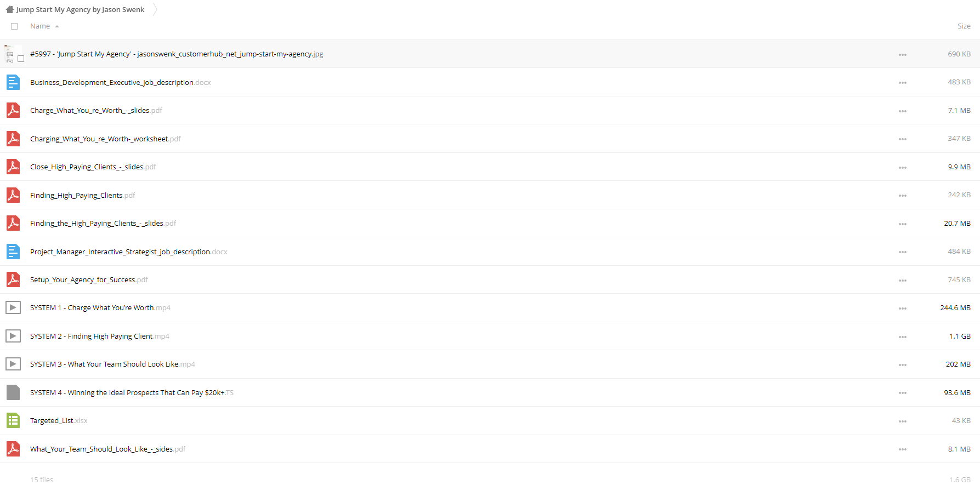The width and height of the screenshot is (980, 485).
Task: Click the PDF icon of Charge_What_You_re_Worth slides
Action: [13, 110]
